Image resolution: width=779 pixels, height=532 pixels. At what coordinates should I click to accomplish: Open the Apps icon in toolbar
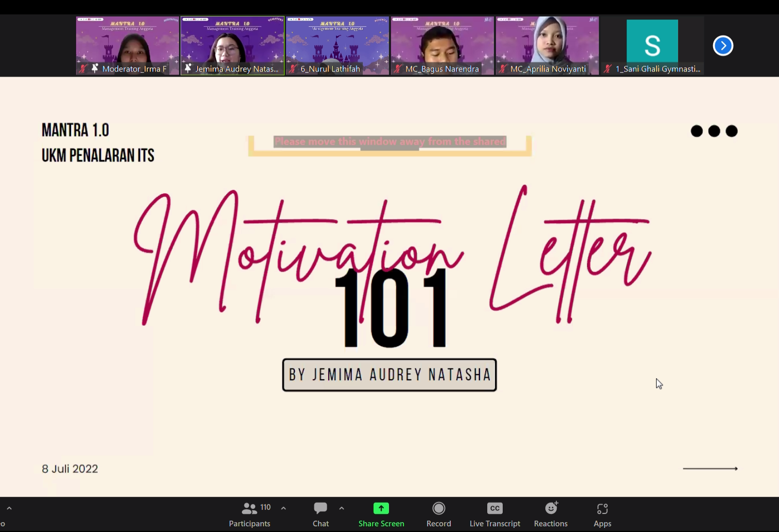[602, 509]
